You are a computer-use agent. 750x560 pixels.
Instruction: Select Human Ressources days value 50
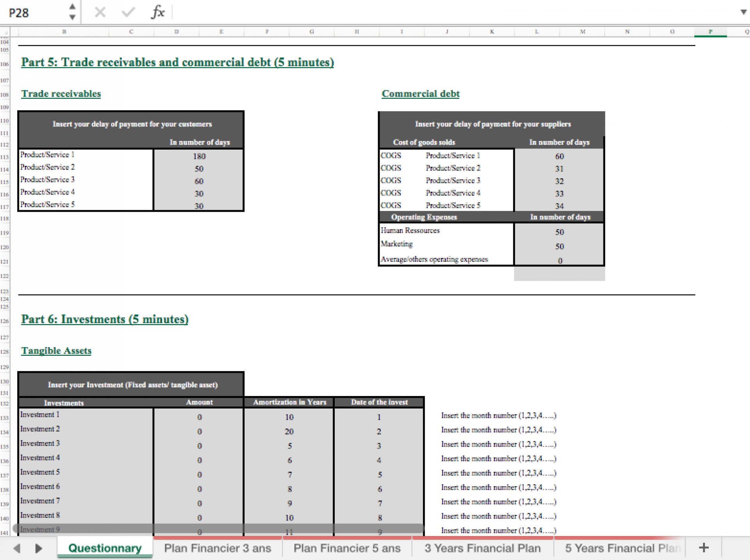click(x=559, y=232)
